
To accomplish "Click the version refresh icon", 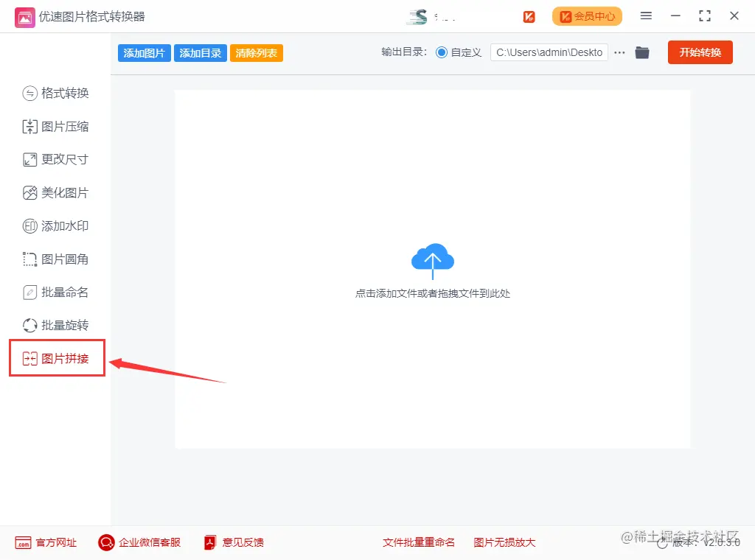I will [663, 544].
